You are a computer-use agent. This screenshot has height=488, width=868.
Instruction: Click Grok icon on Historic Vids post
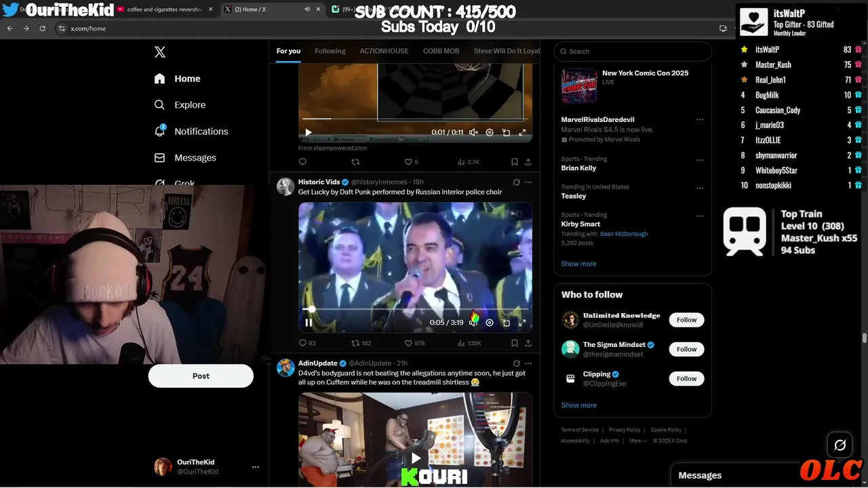[516, 182]
